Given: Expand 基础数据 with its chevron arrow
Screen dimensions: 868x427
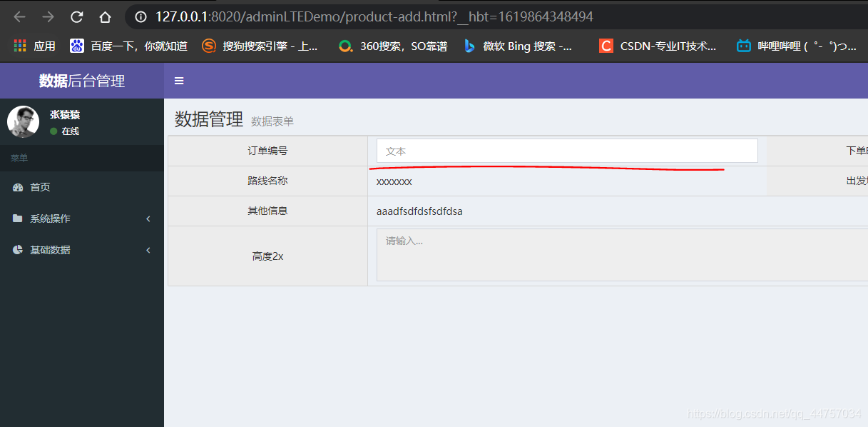Looking at the screenshot, I should 148,250.
